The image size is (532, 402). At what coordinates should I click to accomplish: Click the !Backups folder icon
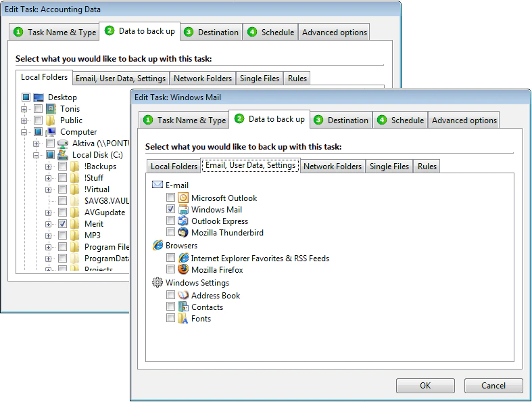click(74, 166)
